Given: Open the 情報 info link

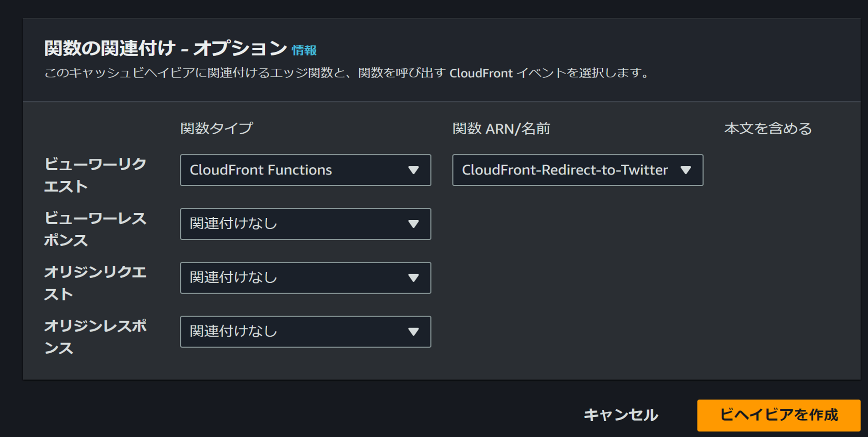Looking at the screenshot, I should [x=304, y=51].
